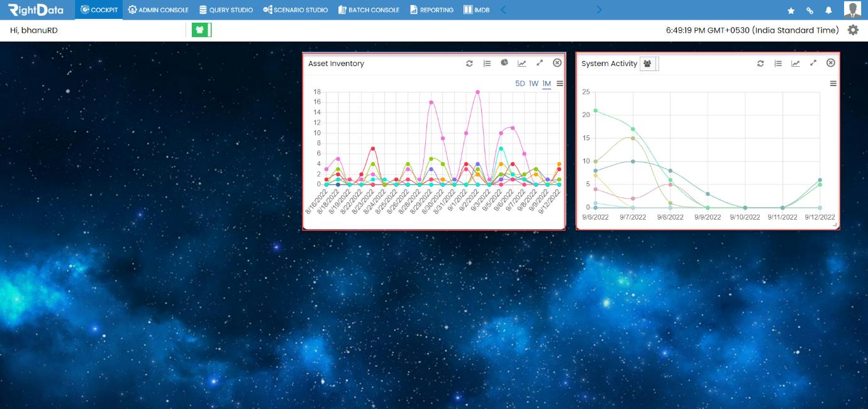
Task: Open the notifications bell
Action: coord(829,11)
